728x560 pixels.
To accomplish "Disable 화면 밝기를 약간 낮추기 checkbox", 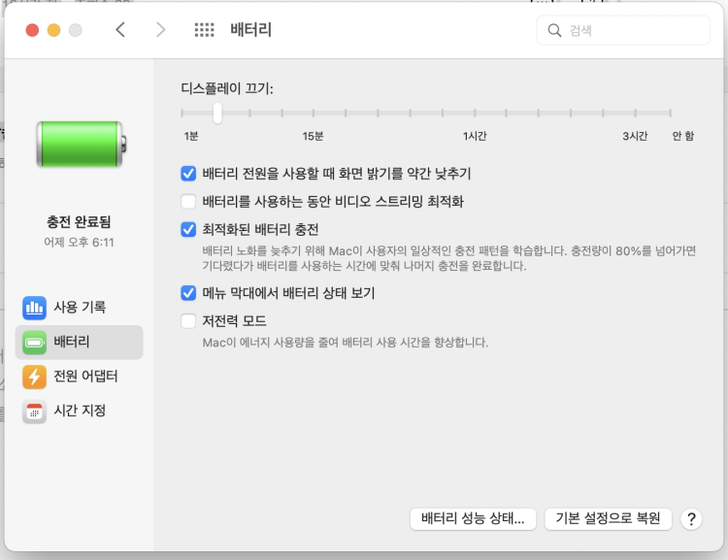I will point(188,174).
